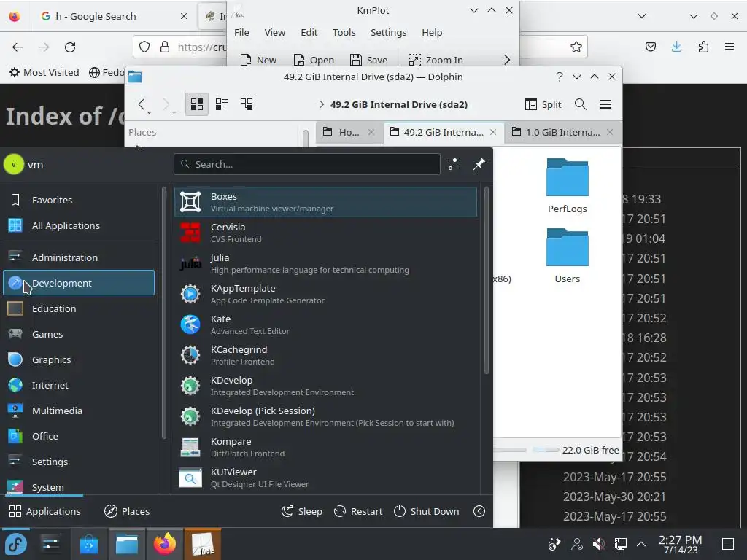Click Split view button in Dolphin

click(x=543, y=104)
